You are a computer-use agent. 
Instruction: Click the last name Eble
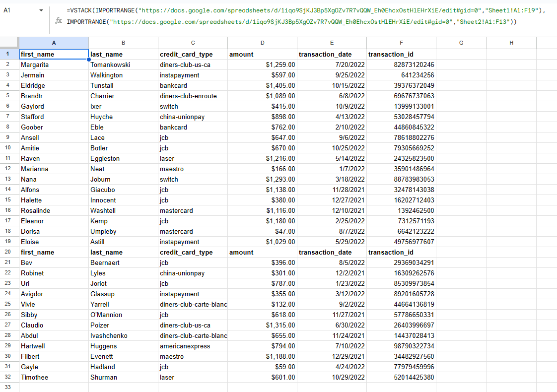tap(123, 127)
